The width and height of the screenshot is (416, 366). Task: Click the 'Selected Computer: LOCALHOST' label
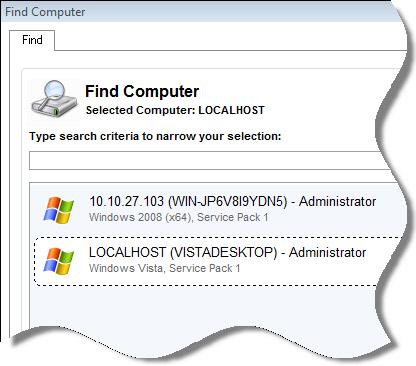[175, 110]
